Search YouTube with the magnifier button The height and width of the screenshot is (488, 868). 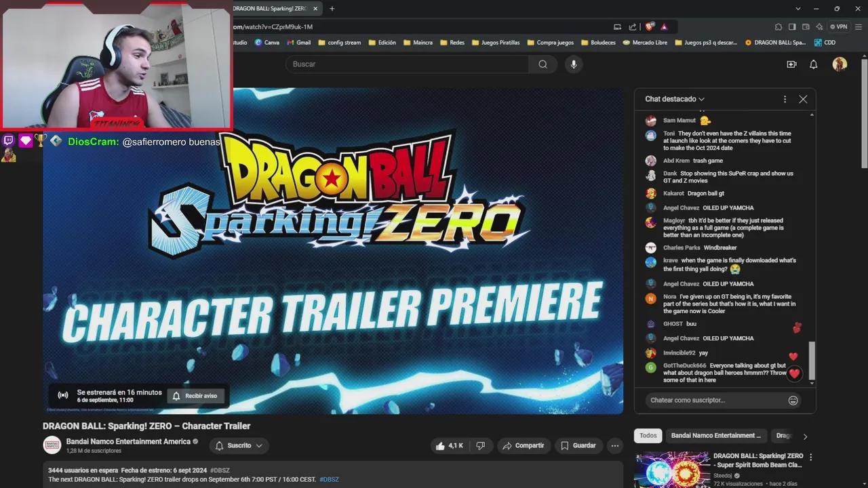pos(542,64)
